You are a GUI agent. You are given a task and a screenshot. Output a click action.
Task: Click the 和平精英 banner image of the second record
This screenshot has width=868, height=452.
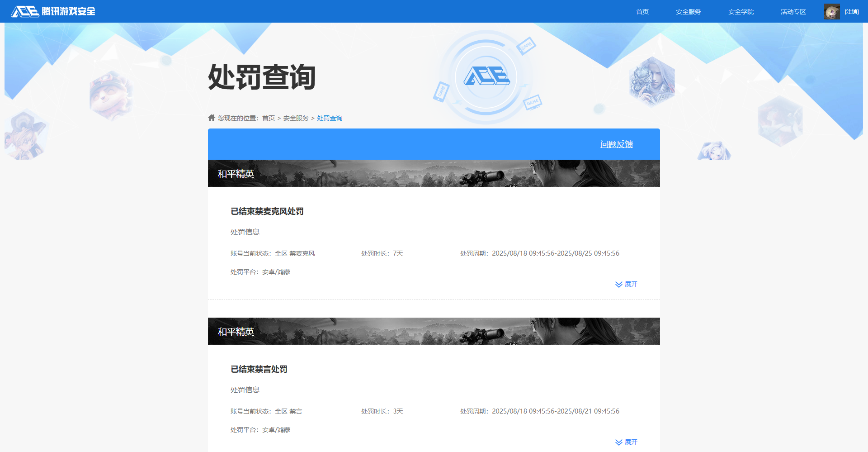coord(434,331)
